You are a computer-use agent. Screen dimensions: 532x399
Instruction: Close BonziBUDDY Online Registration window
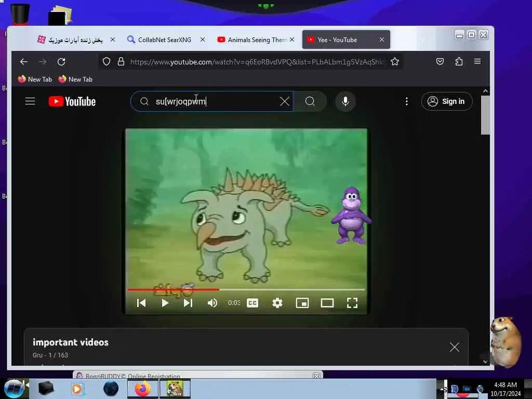click(316, 376)
